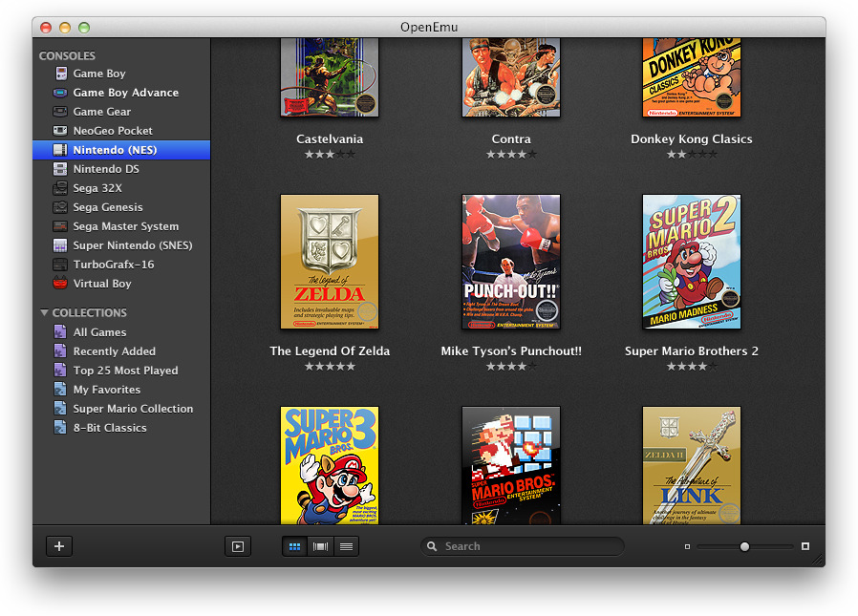Click the Castlevania title text

(330, 138)
